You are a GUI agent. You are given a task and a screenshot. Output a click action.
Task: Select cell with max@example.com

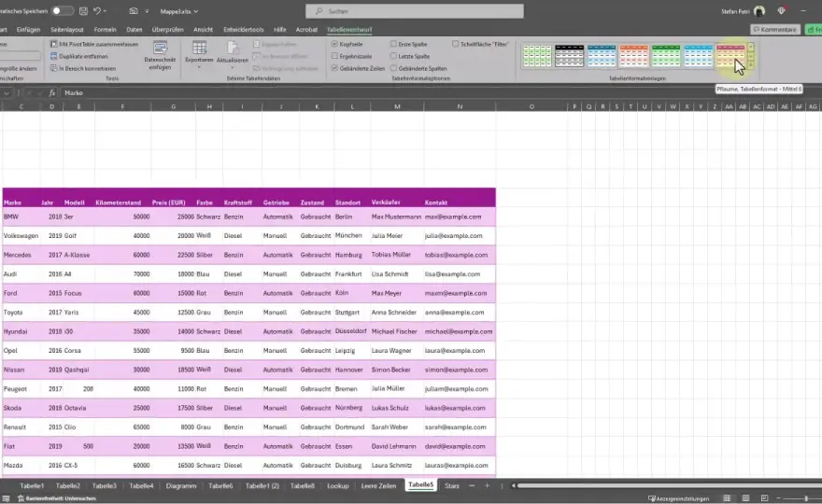[460, 217]
